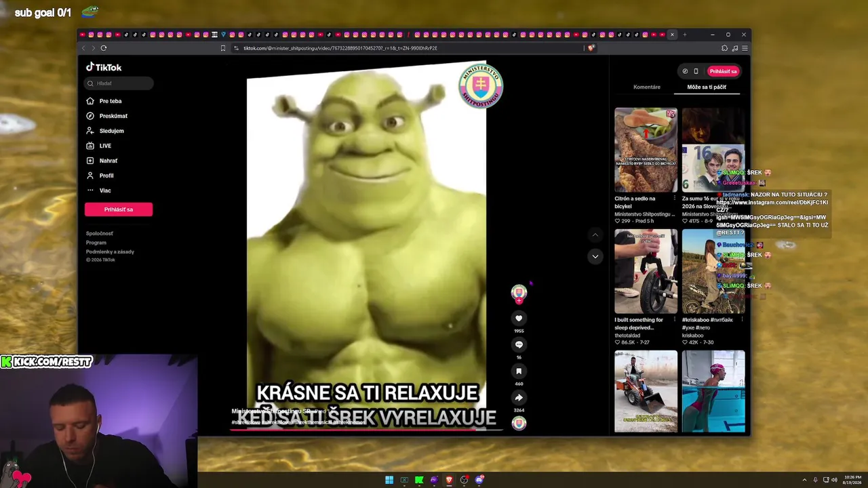The width and height of the screenshot is (868, 488).
Task: Click the 1955 likes count
Action: 519,331
